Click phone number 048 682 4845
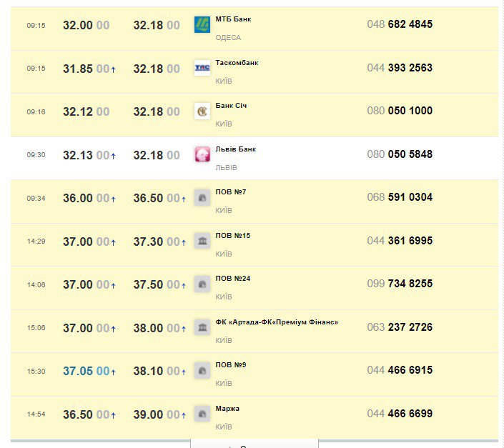Viewport: 504px width, 448px height. [400, 24]
